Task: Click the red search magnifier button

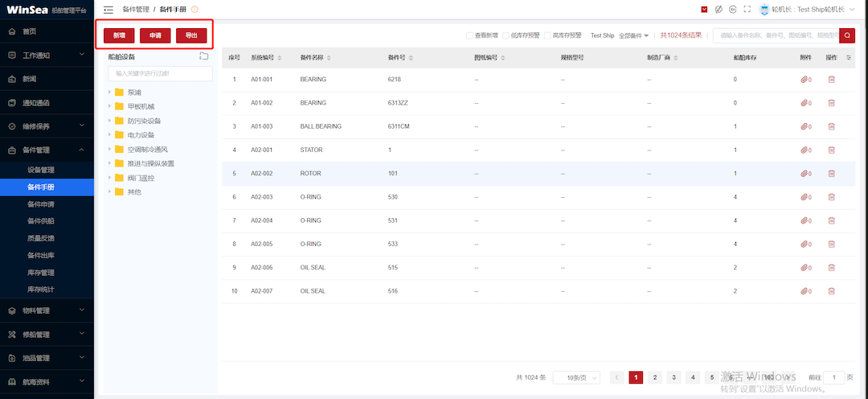Action: click(x=847, y=35)
